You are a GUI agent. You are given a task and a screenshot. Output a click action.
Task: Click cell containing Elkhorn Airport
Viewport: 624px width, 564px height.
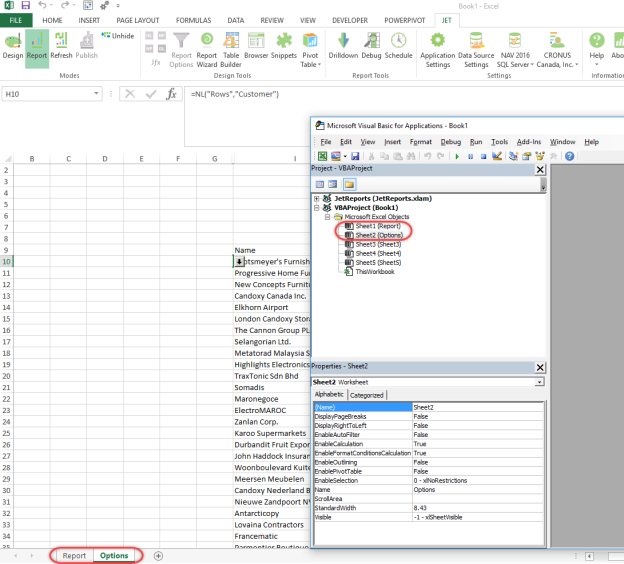tap(272, 307)
